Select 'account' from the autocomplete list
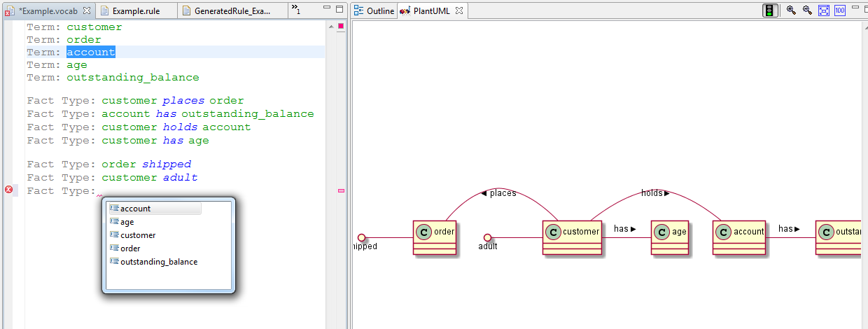The width and height of the screenshot is (868, 329). click(x=135, y=209)
